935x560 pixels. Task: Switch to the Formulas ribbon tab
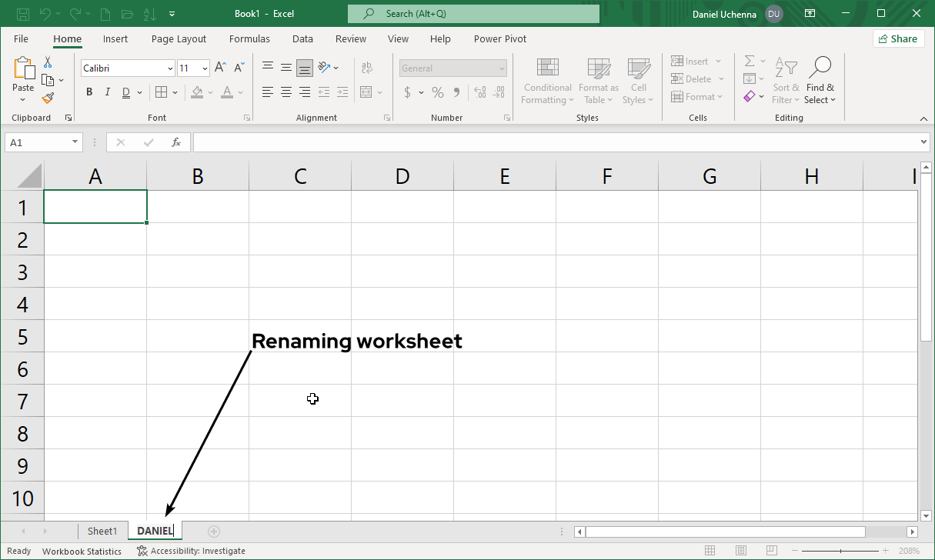(249, 38)
